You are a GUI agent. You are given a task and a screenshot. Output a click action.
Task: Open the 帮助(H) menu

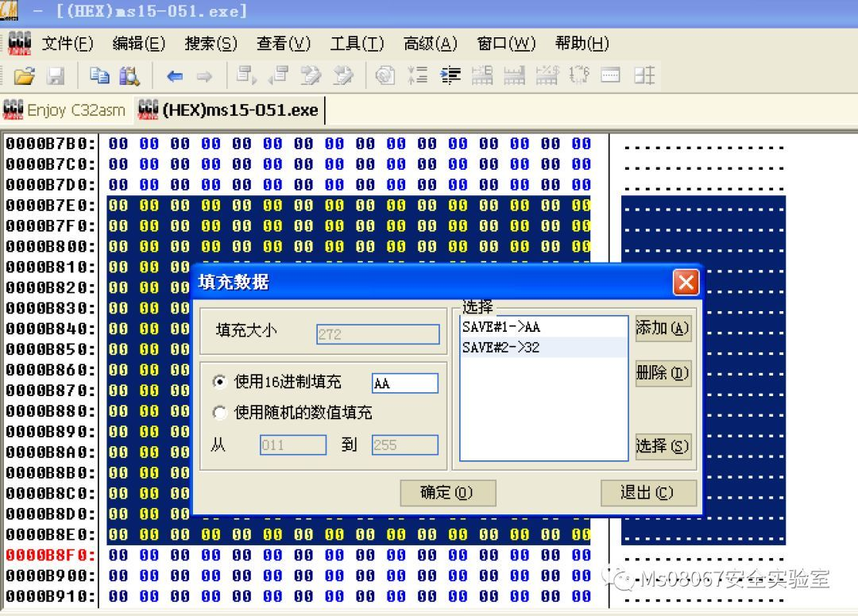pos(582,43)
